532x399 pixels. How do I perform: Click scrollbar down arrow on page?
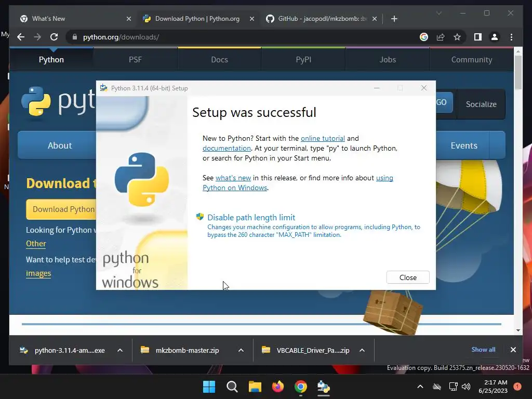pos(518,330)
